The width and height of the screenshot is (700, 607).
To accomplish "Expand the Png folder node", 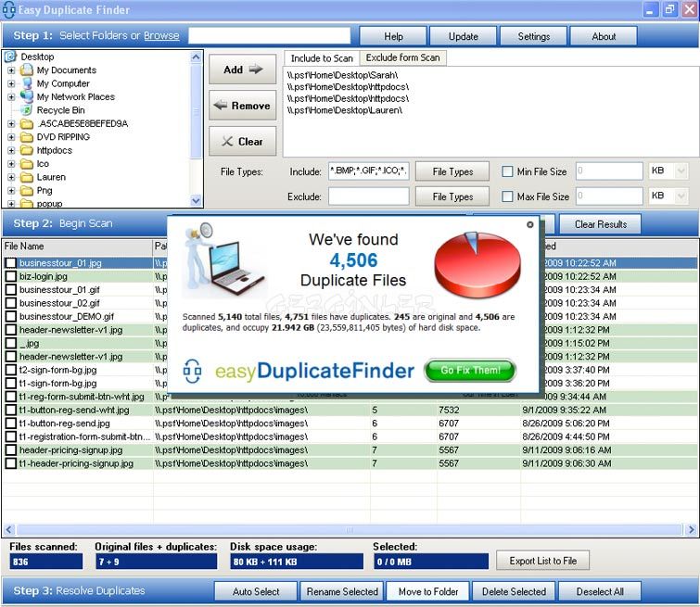I will pos(12,191).
